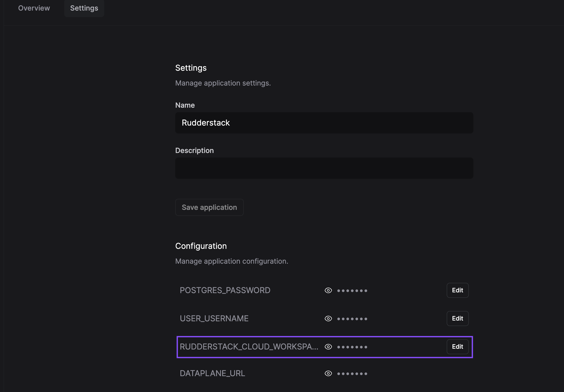Focus the Name field containing Rudderstack
Viewport: 564px width, 392px height.
(324, 123)
